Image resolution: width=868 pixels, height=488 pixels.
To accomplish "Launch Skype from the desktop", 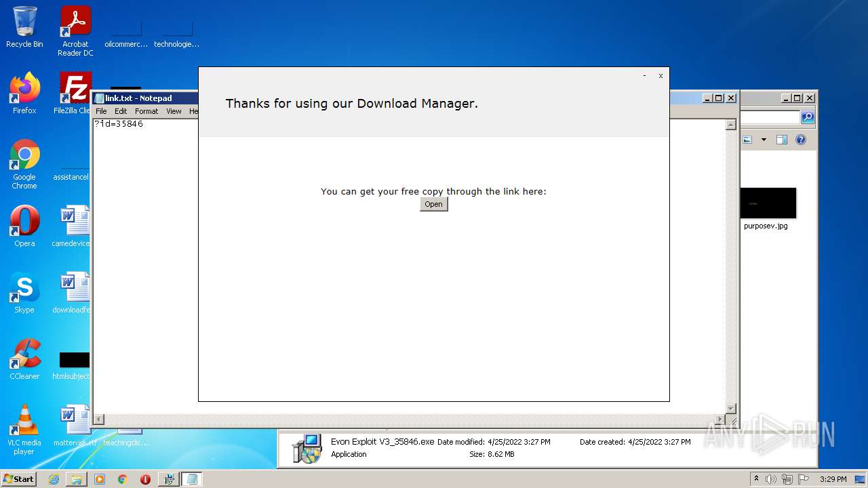I will (x=24, y=293).
